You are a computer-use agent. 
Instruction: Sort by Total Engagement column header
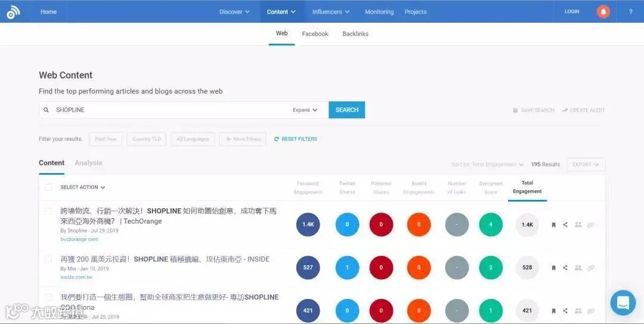pos(527,187)
